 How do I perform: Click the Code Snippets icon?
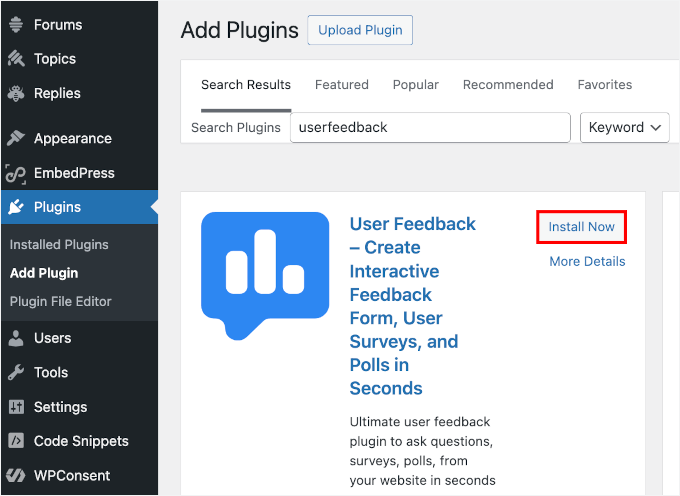tap(16, 441)
